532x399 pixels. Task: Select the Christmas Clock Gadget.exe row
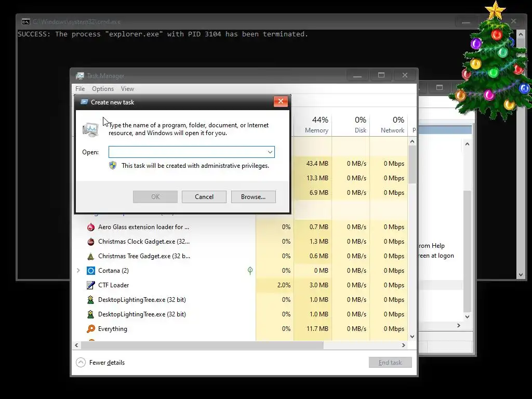pyautogui.click(x=240, y=242)
